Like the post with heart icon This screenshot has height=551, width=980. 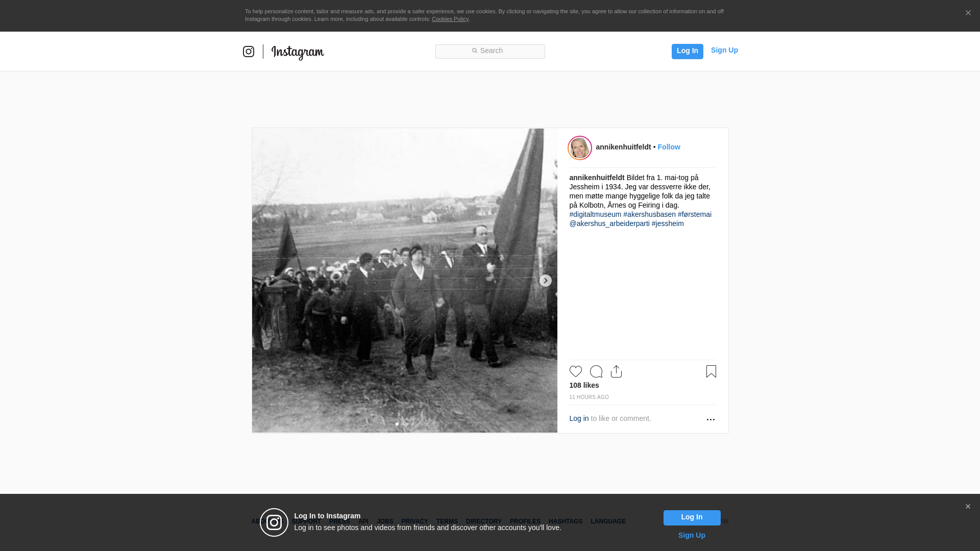point(575,371)
